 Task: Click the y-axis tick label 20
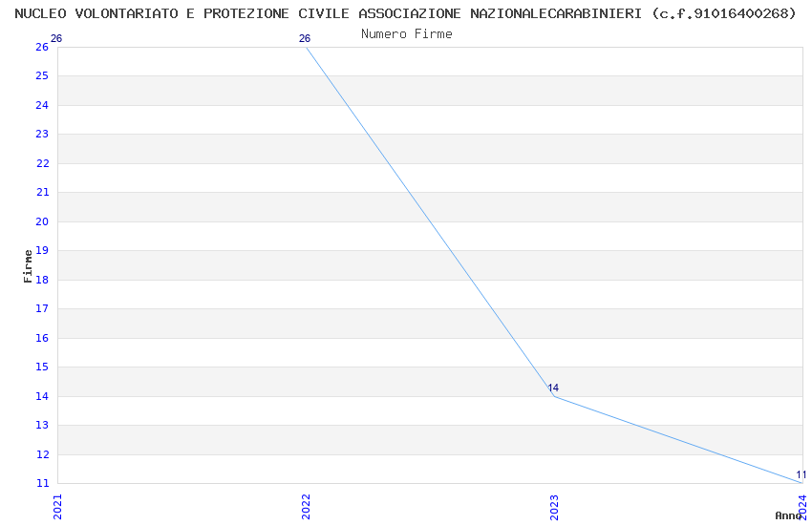coord(42,221)
